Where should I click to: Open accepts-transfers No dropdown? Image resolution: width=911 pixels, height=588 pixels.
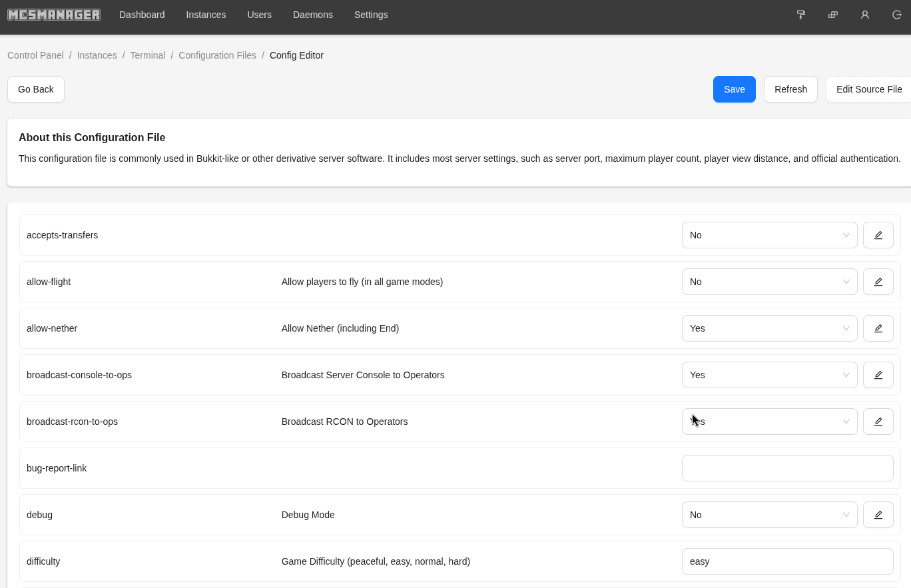(770, 235)
